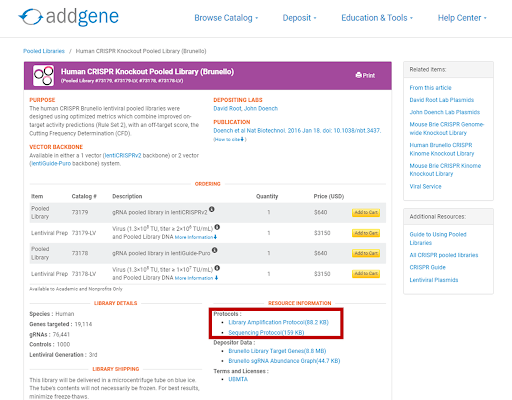Screen dimensions: 512x400
Task: Select catalog number 73178-LV text
Action: 84,274
